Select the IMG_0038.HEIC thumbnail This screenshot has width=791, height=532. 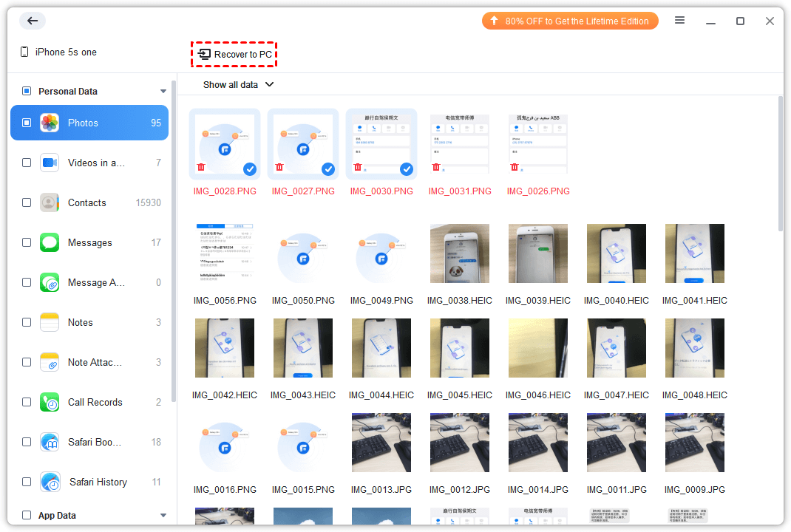tap(459, 253)
